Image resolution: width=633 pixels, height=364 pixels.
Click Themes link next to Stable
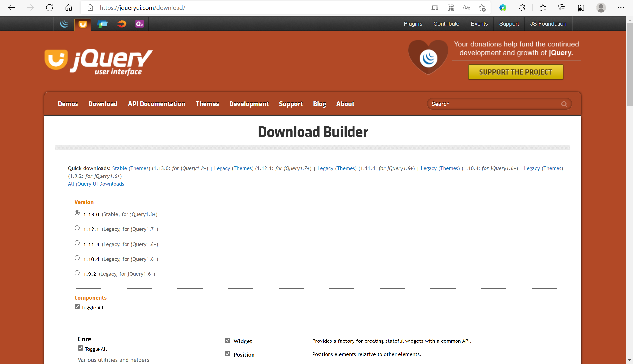[x=139, y=168]
